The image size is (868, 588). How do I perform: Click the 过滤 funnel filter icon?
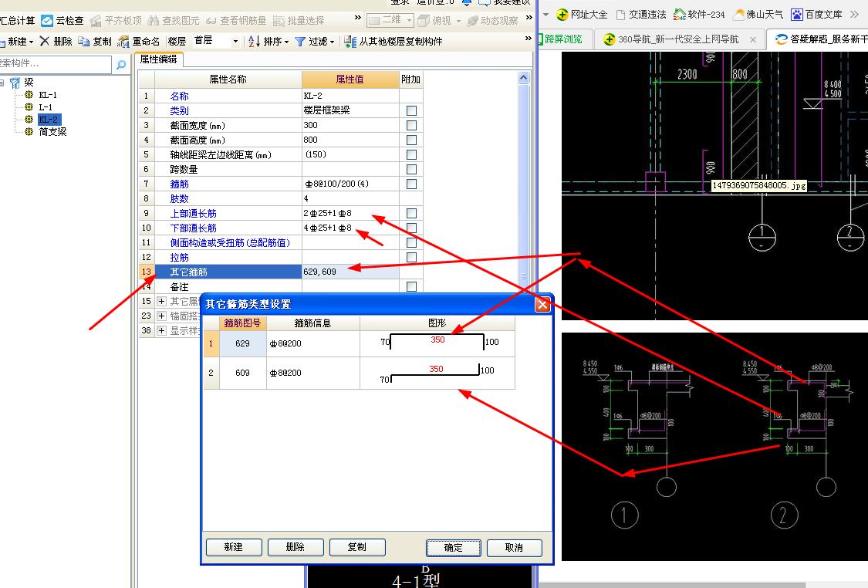(x=300, y=41)
